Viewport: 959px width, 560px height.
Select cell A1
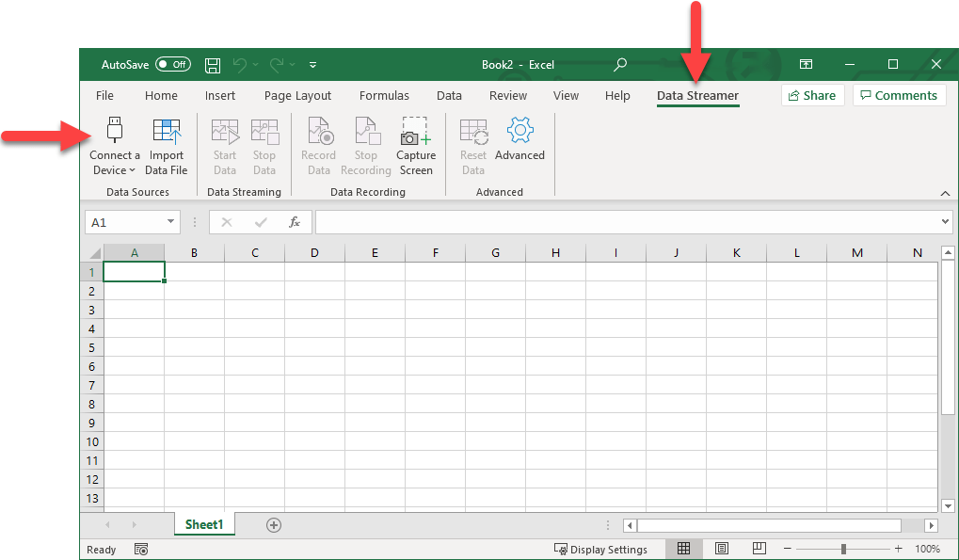134,271
